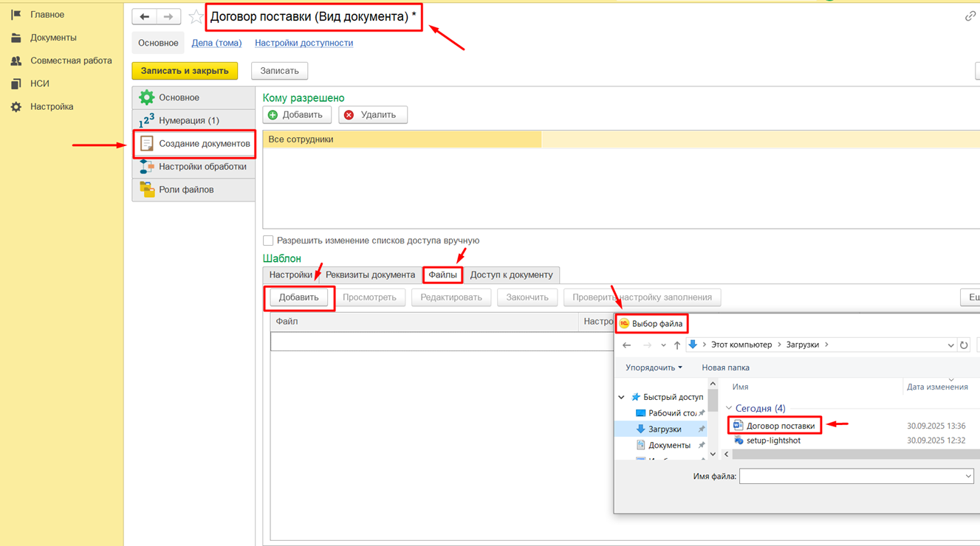
Task: Switch to the Доступ к документу tab
Action: coord(511,274)
